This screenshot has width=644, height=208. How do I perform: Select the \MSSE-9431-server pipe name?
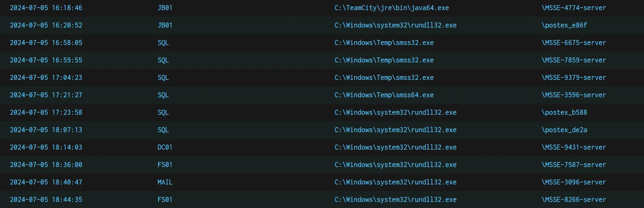573,147
